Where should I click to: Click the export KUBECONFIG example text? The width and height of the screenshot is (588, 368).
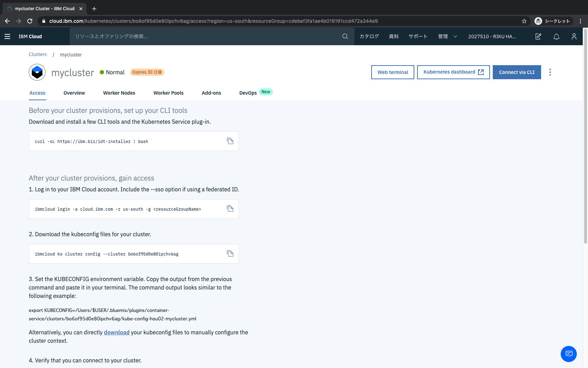point(112,314)
